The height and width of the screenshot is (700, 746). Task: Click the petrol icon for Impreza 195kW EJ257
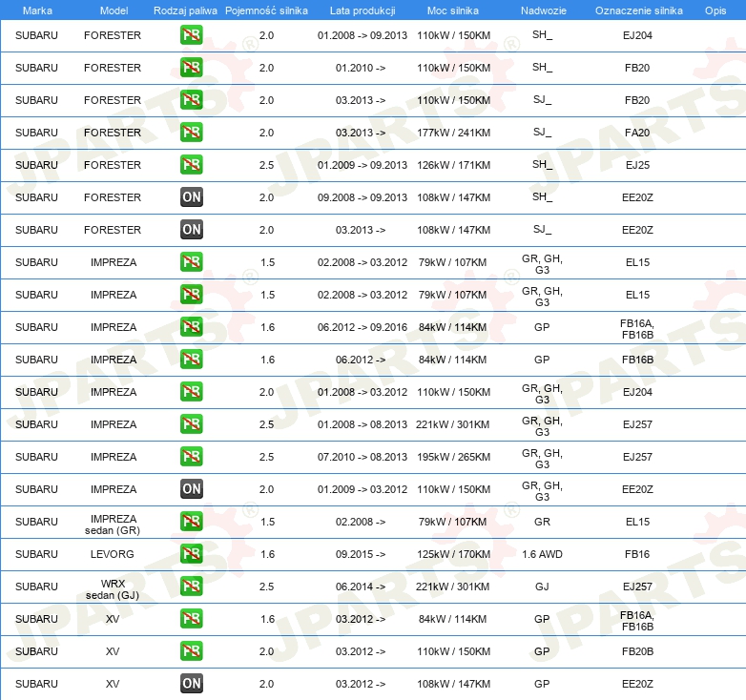pyautogui.click(x=192, y=457)
